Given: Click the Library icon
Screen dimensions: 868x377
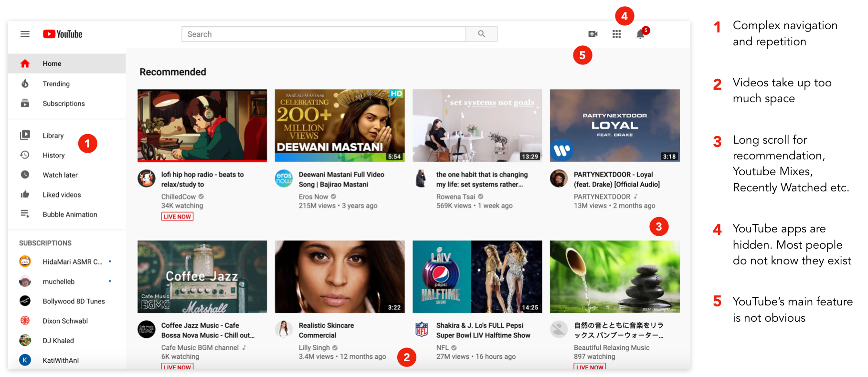Looking at the screenshot, I should click(25, 136).
